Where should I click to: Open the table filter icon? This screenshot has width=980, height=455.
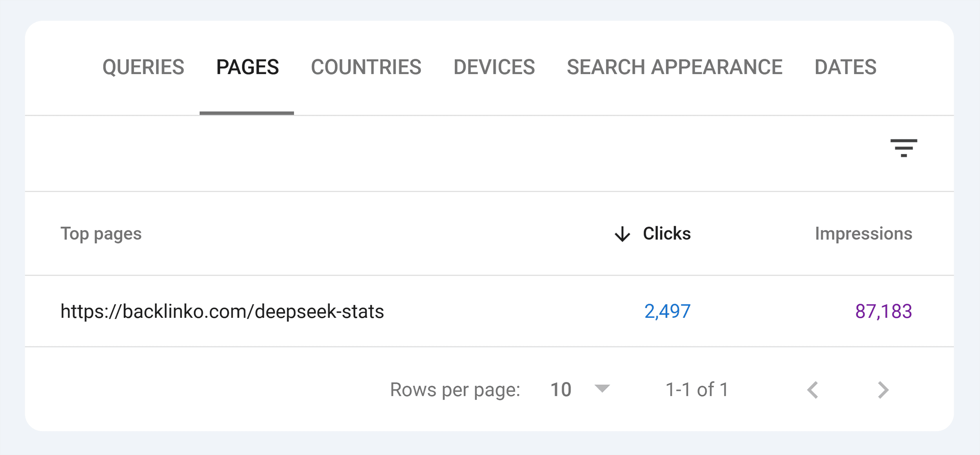904,148
